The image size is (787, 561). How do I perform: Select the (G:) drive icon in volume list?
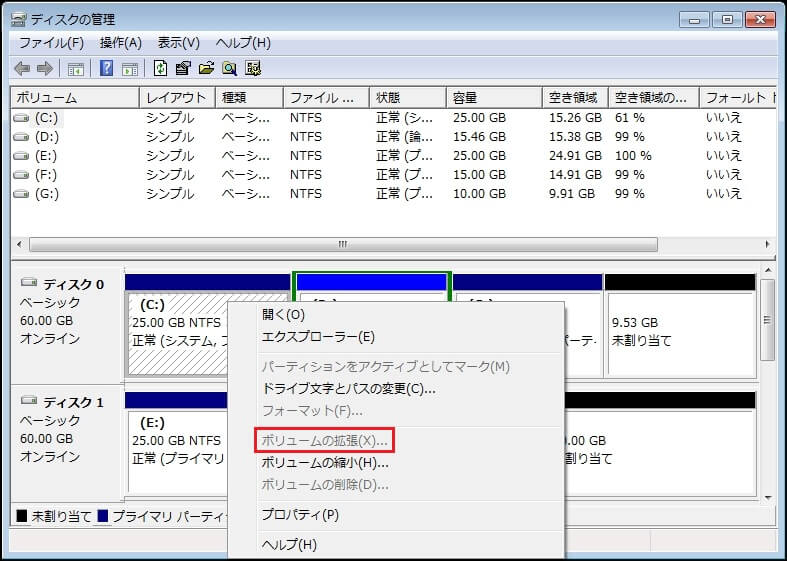point(21,194)
